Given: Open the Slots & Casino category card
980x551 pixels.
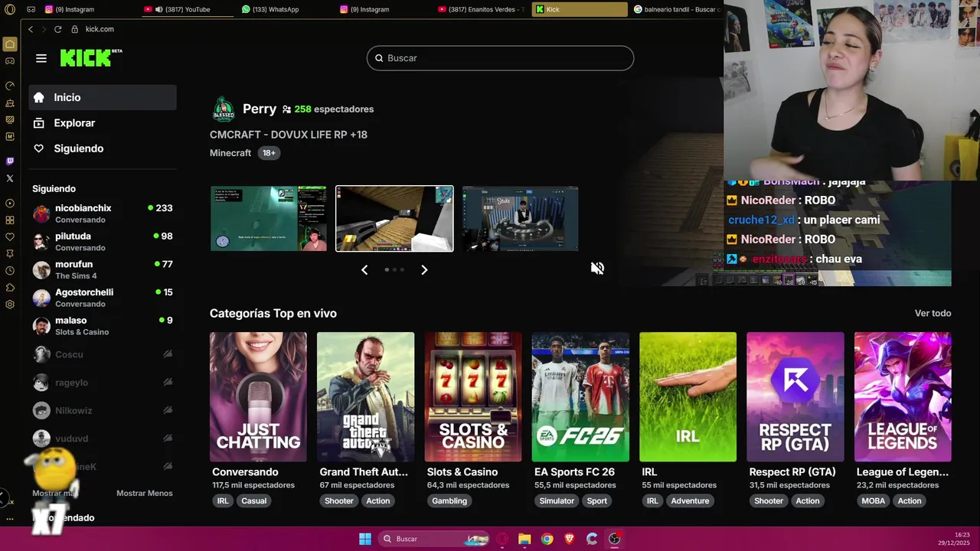Looking at the screenshot, I should tap(473, 396).
